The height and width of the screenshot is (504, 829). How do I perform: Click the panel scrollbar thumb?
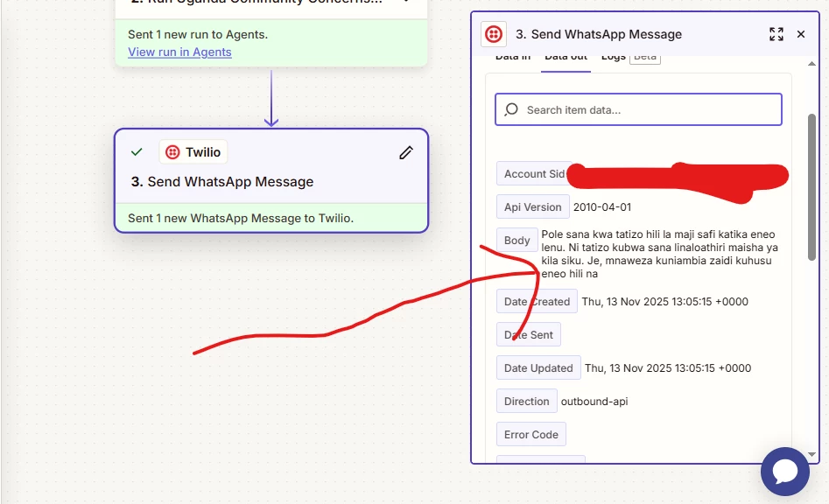pos(812,187)
